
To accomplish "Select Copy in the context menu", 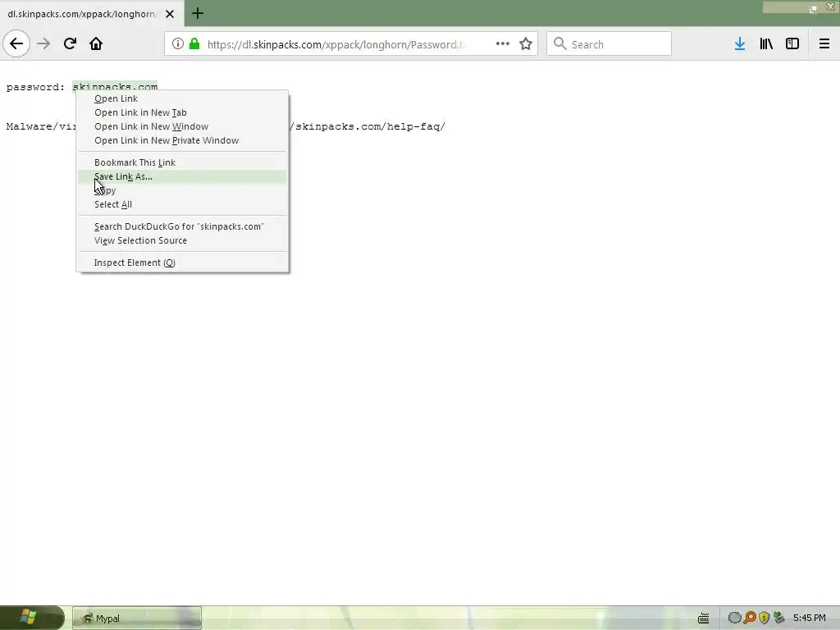I will (x=182, y=190).
